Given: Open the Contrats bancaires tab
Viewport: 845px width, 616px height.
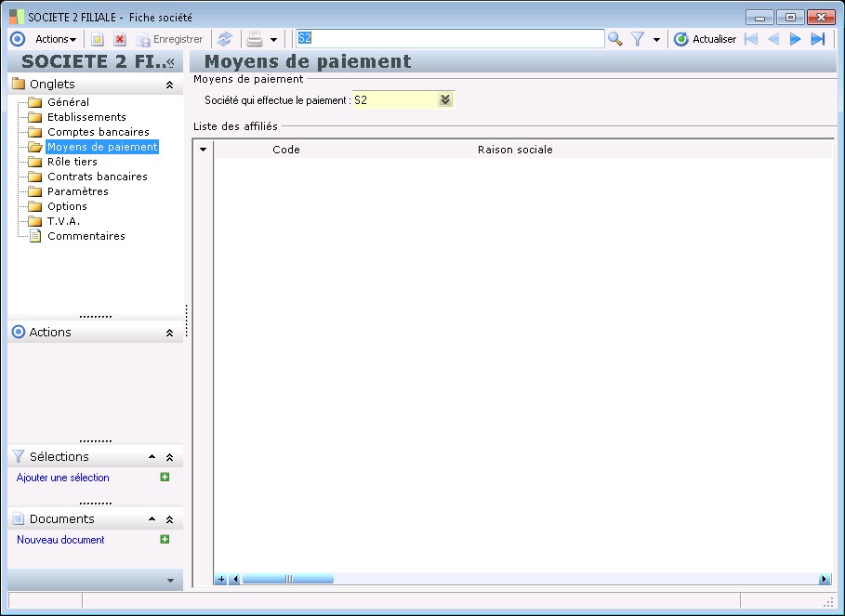Looking at the screenshot, I should pyautogui.click(x=98, y=177).
